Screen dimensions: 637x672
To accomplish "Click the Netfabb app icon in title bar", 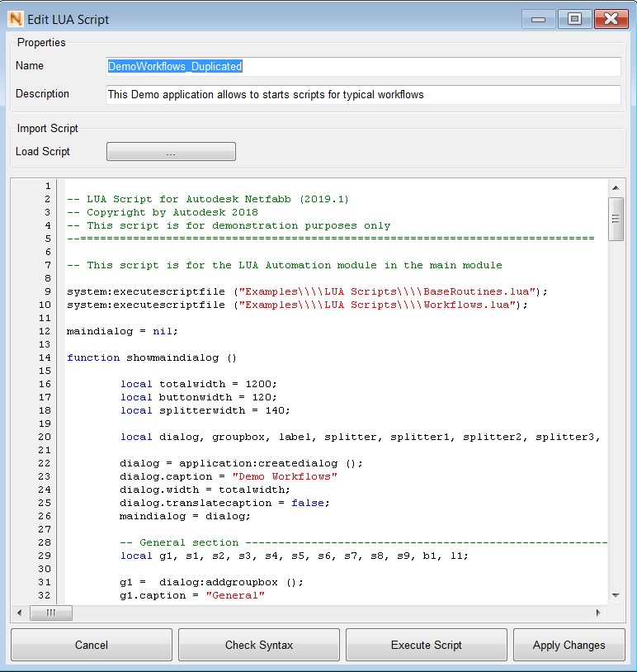I will coord(16,19).
